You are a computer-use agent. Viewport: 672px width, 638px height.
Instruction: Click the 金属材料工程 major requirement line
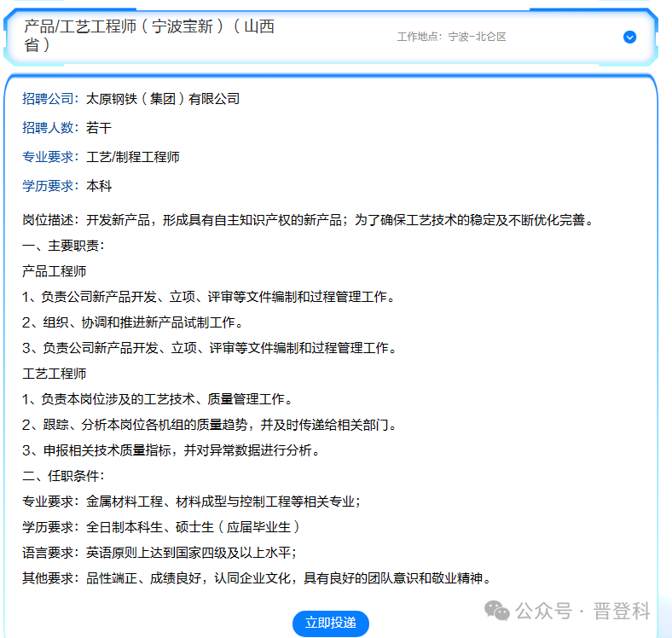(192, 502)
